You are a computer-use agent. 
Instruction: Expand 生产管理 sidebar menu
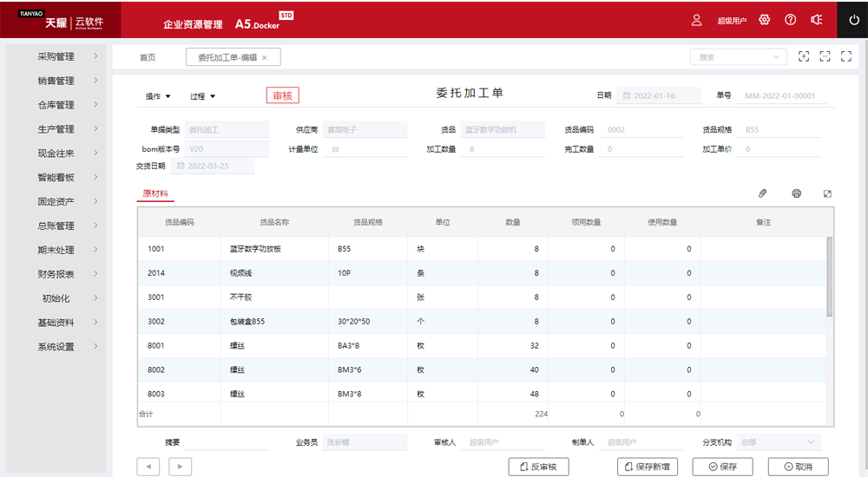coord(56,129)
